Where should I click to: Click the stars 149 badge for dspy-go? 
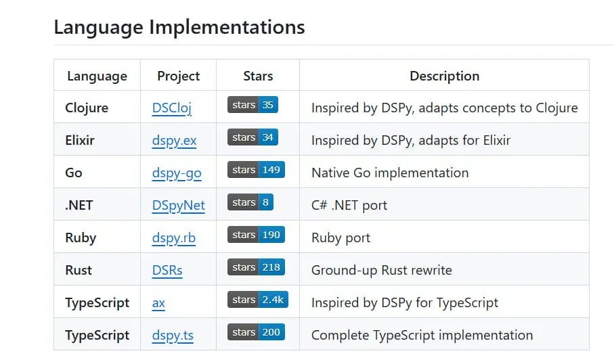click(256, 169)
